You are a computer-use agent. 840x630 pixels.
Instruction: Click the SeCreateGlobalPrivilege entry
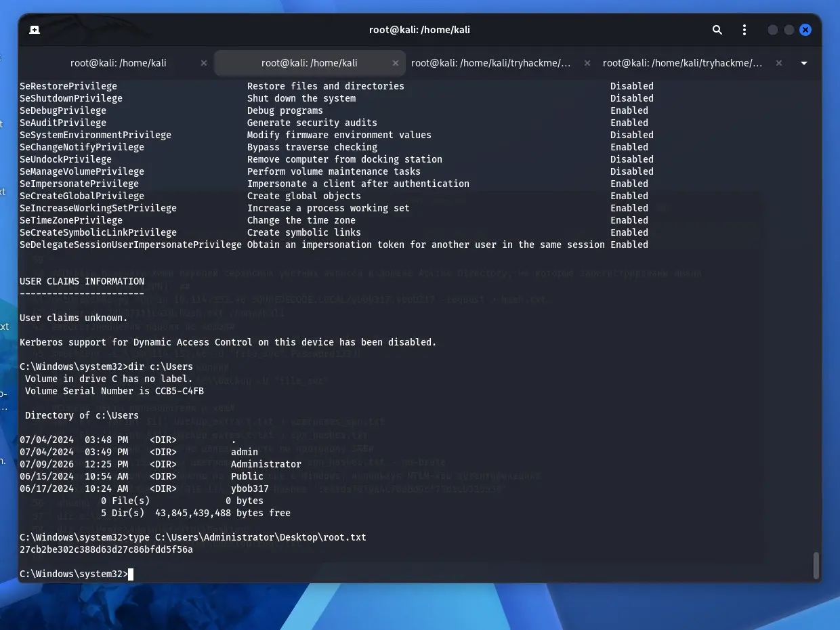82,196
